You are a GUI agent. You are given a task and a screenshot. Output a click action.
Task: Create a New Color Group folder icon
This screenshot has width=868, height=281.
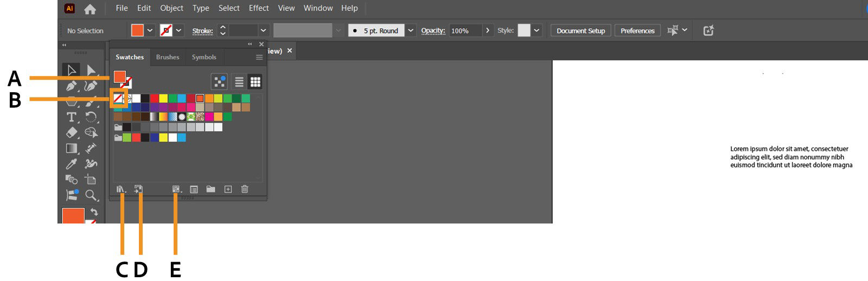(x=211, y=189)
